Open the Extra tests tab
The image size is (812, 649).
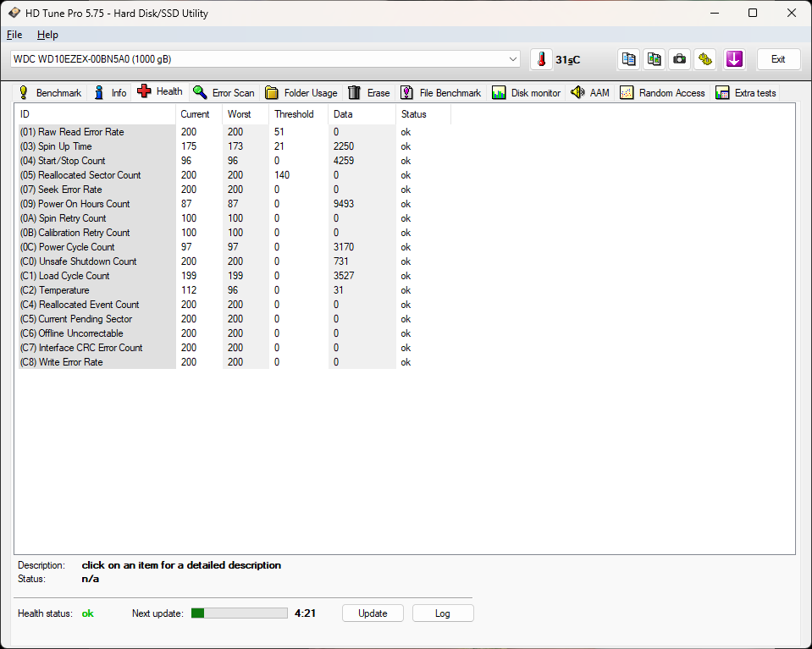point(746,92)
